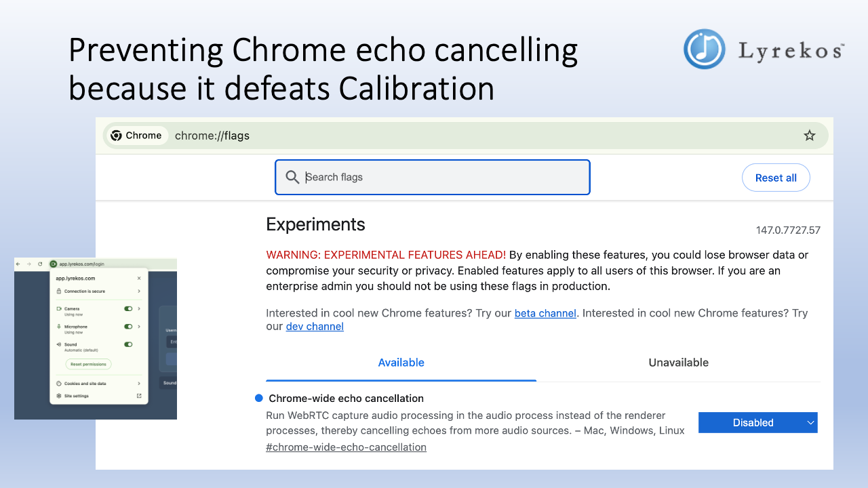Disable the Microphone permission toggle

pos(128,327)
